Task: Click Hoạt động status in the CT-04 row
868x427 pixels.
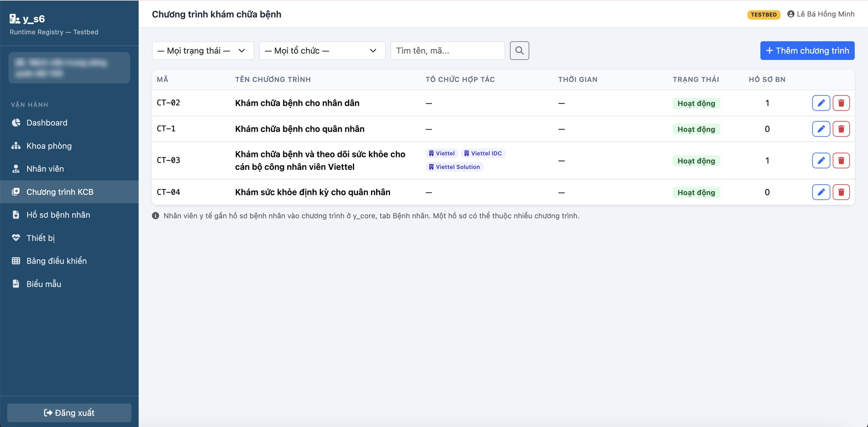Action: (696, 192)
